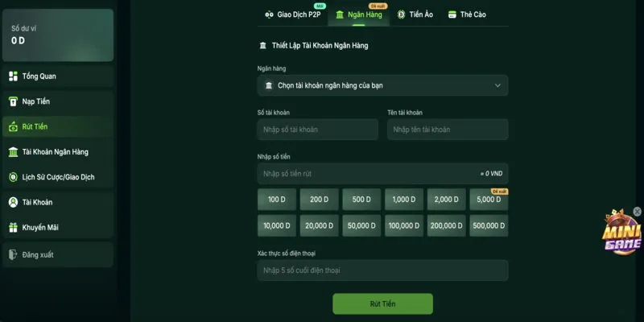Viewport: 644px width, 322px height.
Task: Click the Khuyến Mãi gift icon
Action: pyautogui.click(x=13, y=227)
